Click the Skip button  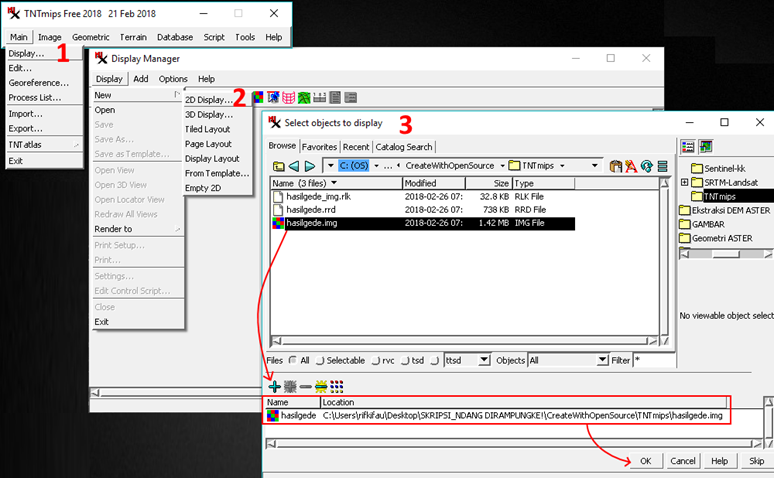(x=757, y=461)
